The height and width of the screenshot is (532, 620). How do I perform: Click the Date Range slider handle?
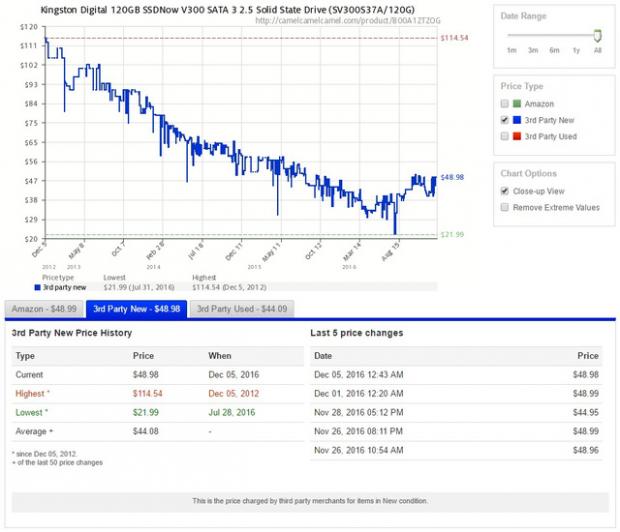pos(598,36)
